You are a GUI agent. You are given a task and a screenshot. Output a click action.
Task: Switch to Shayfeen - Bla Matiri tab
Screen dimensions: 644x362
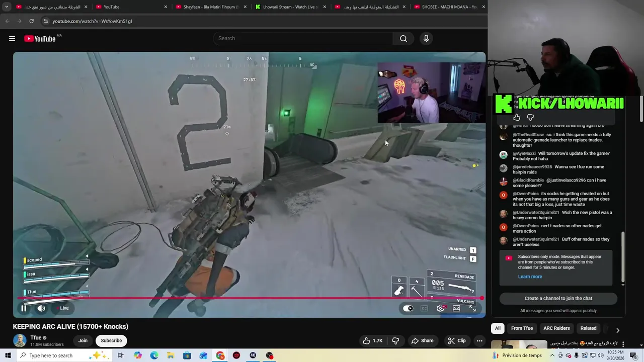[x=210, y=7]
